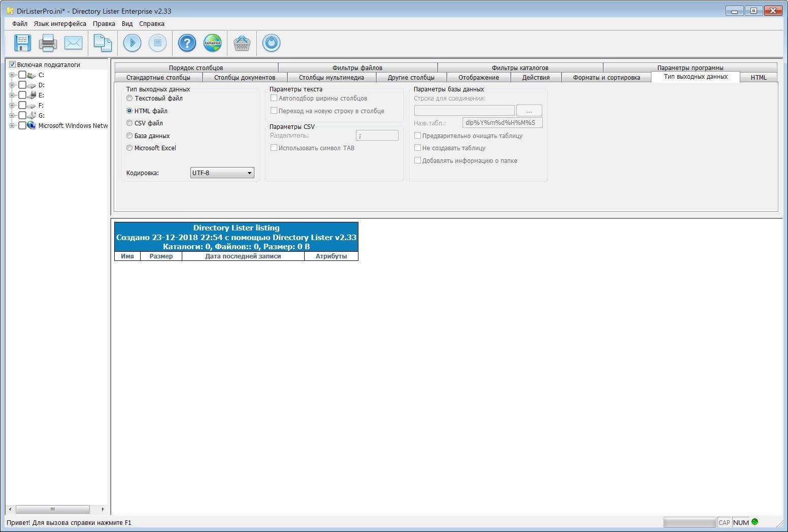
Task: Expand Microsoft Windows Network node
Action: pos(12,125)
